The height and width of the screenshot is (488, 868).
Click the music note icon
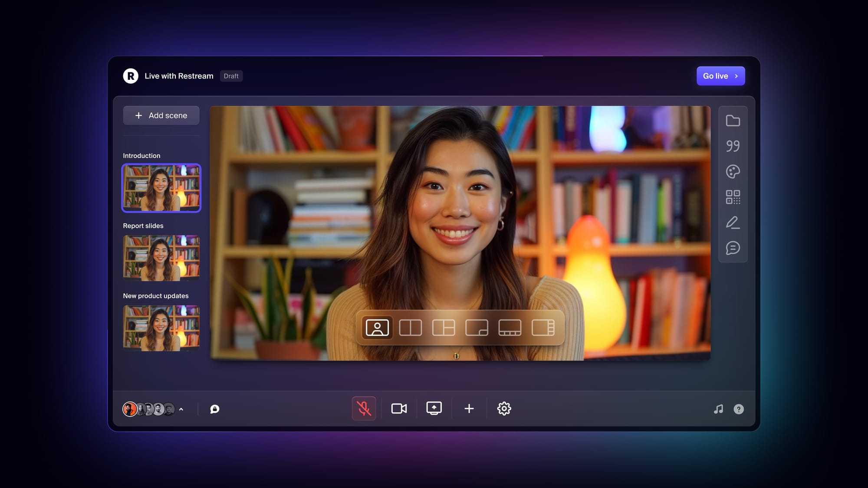coord(718,409)
